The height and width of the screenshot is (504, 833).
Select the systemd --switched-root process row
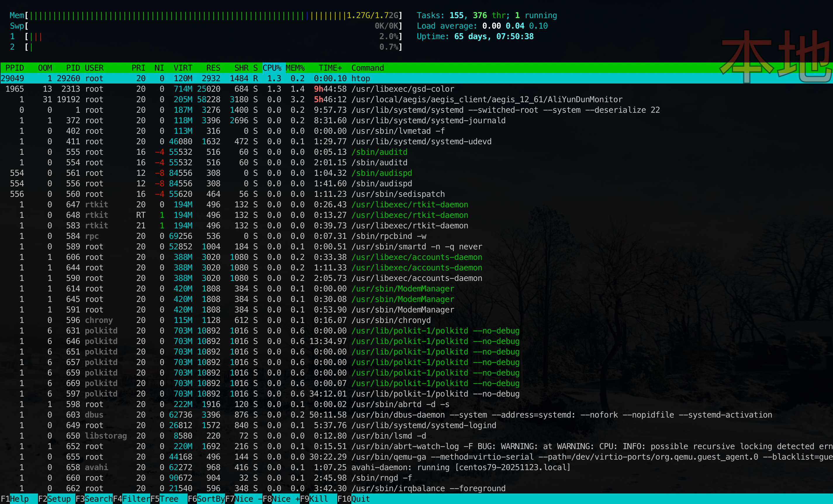click(416, 110)
